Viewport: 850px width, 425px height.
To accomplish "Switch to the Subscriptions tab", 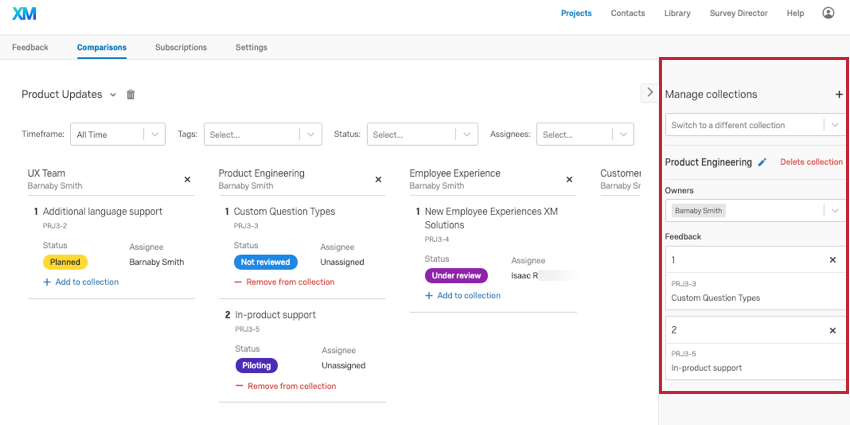I will (x=181, y=47).
